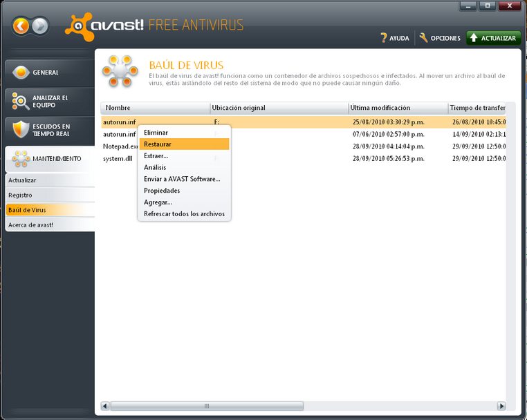
Task: Click the orange back arrow button
Action: 21,26
